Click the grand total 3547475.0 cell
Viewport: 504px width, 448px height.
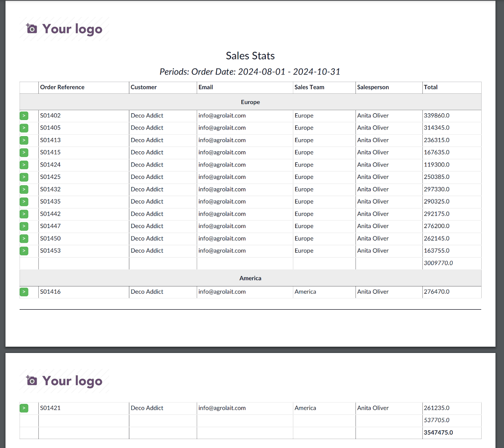[438, 432]
